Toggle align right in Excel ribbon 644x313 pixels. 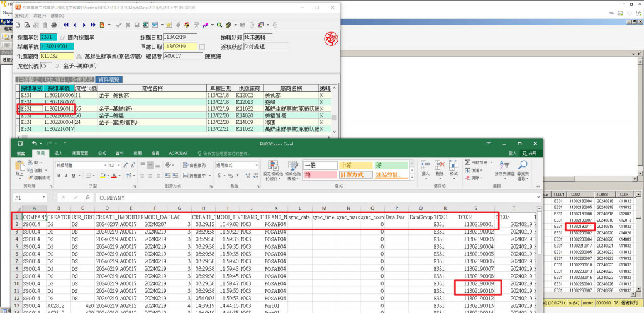pyautogui.click(x=158, y=176)
